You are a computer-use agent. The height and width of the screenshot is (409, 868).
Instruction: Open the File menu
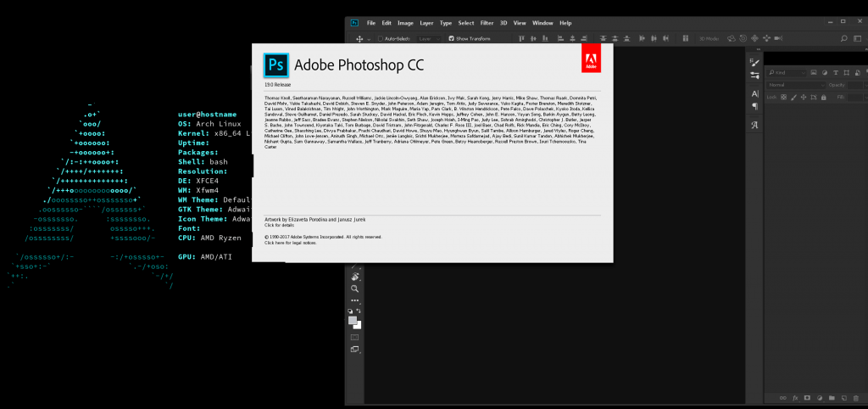point(371,23)
